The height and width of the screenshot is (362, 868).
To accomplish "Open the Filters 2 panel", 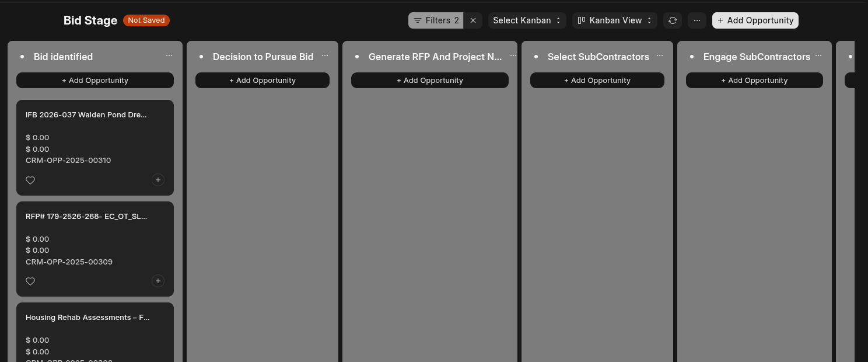I will (x=436, y=20).
